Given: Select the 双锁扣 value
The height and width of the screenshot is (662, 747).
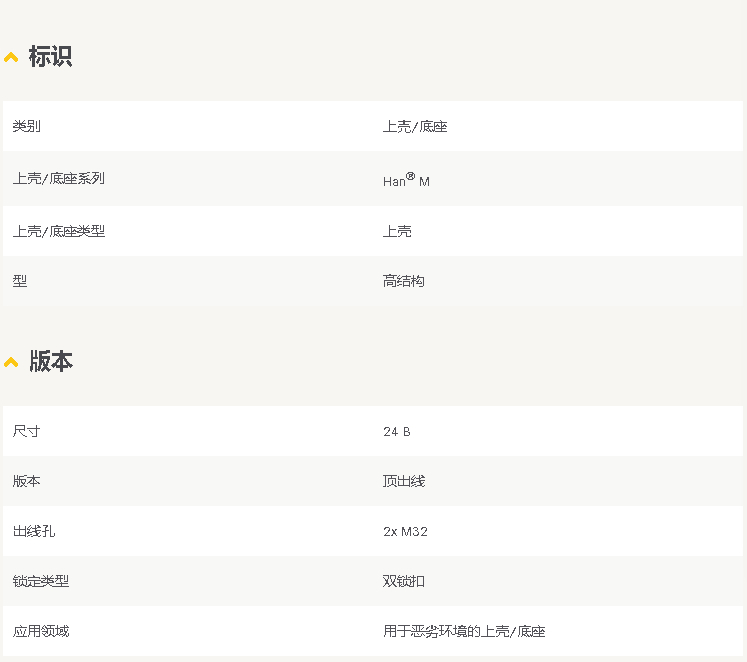Looking at the screenshot, I should click(404, 581).
